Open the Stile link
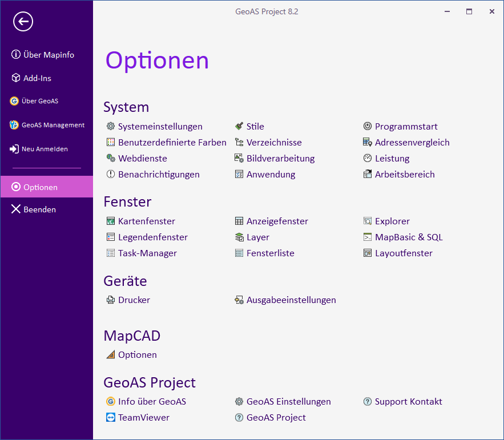The image size is (504, 440). (255, 126)
